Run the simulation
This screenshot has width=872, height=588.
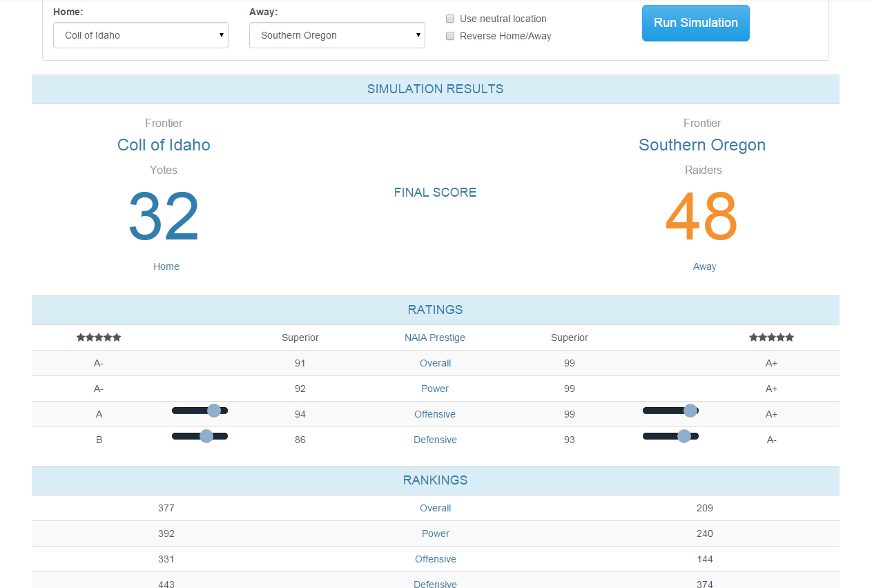(x=695, y=23)
